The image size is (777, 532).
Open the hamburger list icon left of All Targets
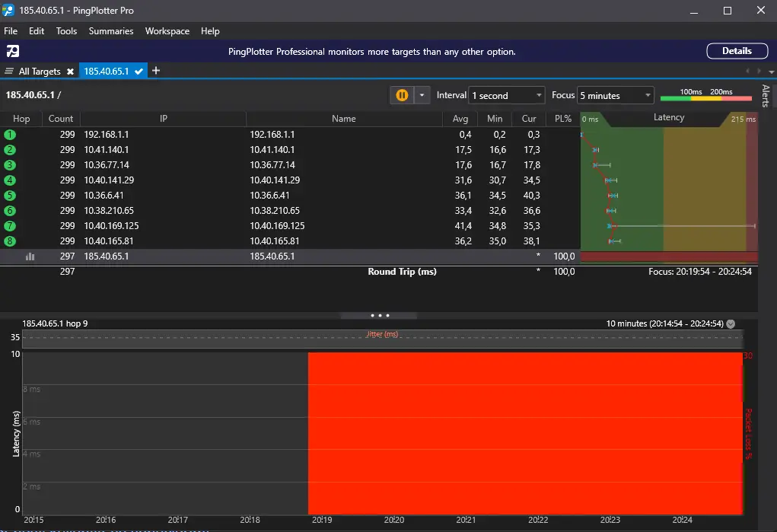tap(8, 71)
